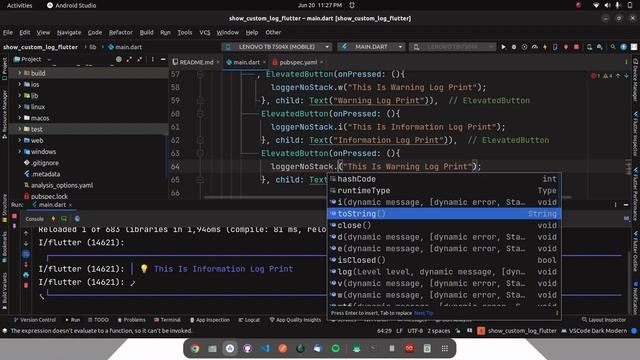Viewport: 640px width, 360px height.
Task: Run the app with the green play icon
Action: [x=503, y=47]
